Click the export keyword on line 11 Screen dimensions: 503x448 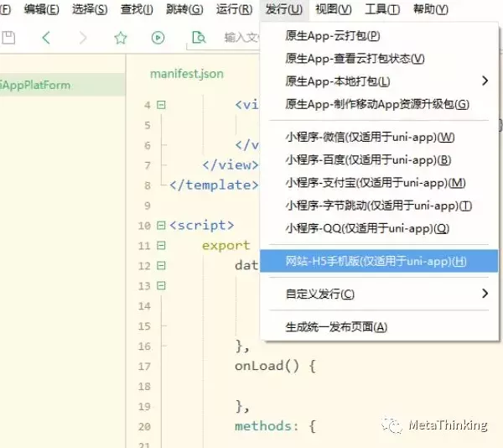pyautogui.click(x=226, y=246)
